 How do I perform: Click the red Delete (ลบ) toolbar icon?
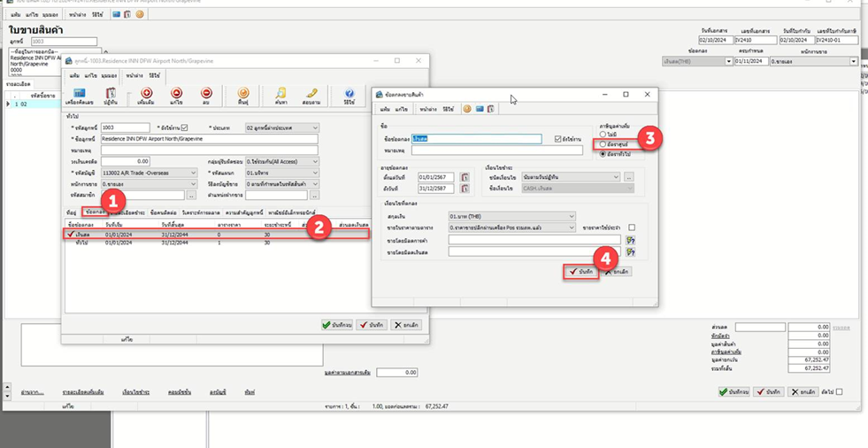coord(206,96)
